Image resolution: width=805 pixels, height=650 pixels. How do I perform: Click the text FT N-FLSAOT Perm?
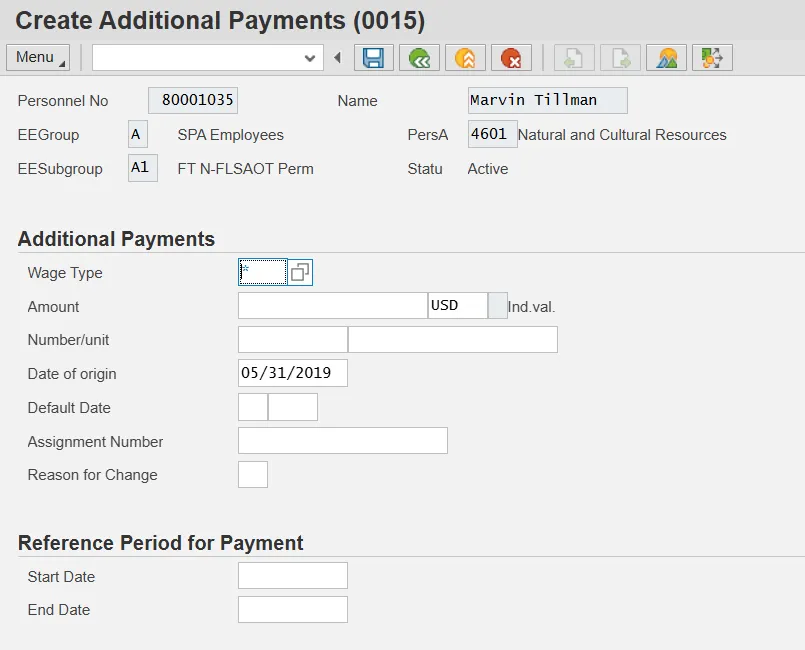[x=245, y=169]
